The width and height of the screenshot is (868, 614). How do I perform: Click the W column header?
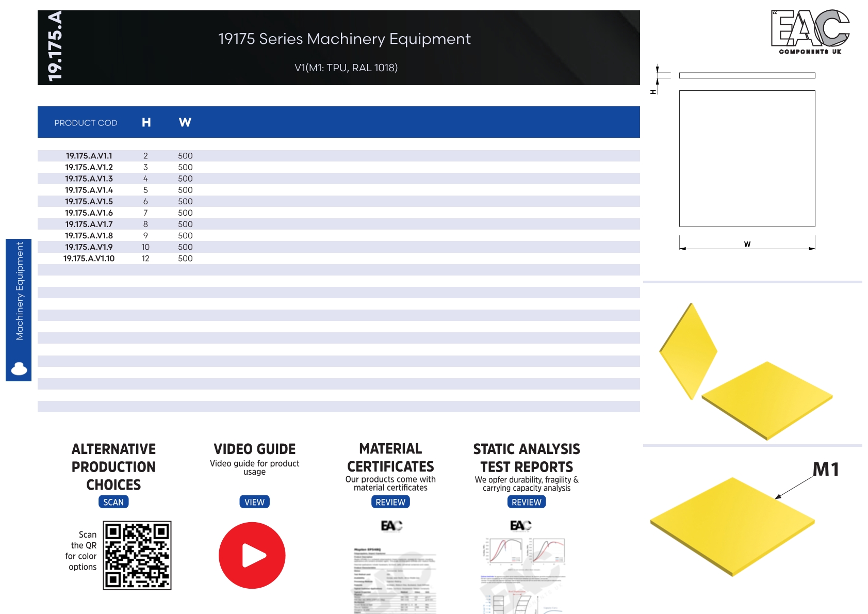pyautogui.click(x=185, y=122)
